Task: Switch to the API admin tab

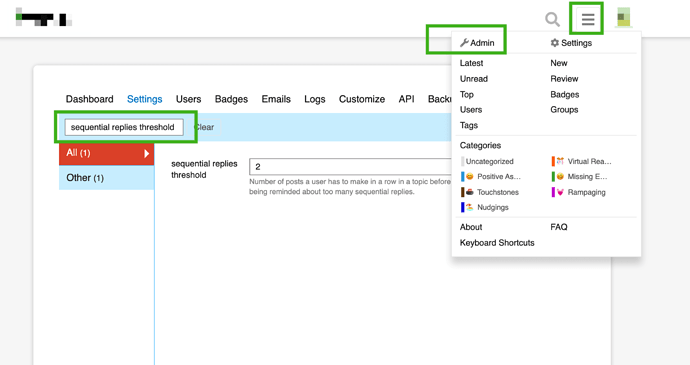Action: [x=406, y=99]
